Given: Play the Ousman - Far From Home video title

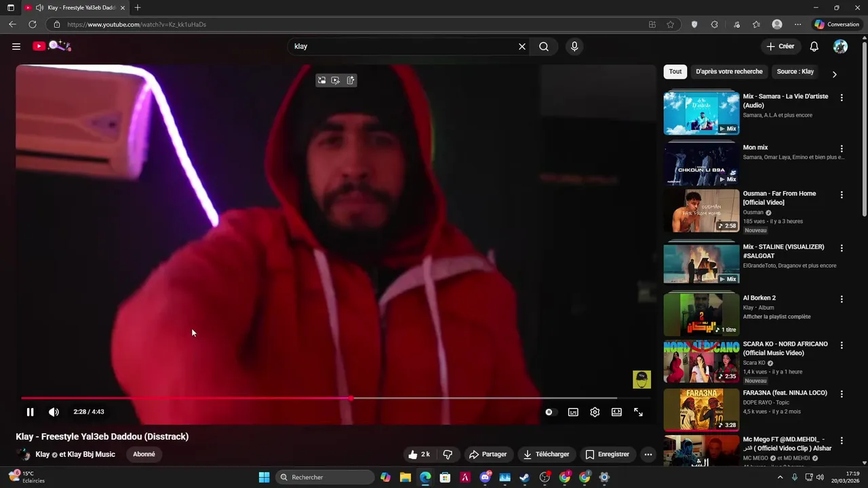Looking at the screenshot, I should pyautogui.click(x=779, y=198).
